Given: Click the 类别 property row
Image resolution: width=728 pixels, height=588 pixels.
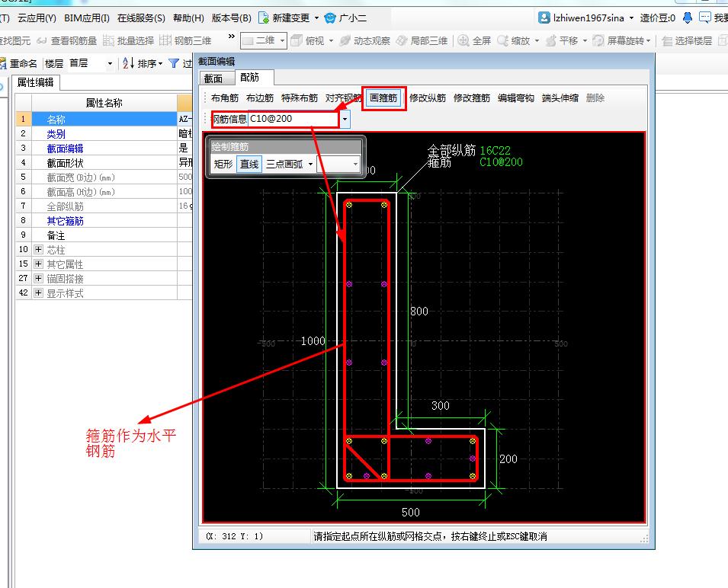Looking at the screenshot, I should click(104, 134).
